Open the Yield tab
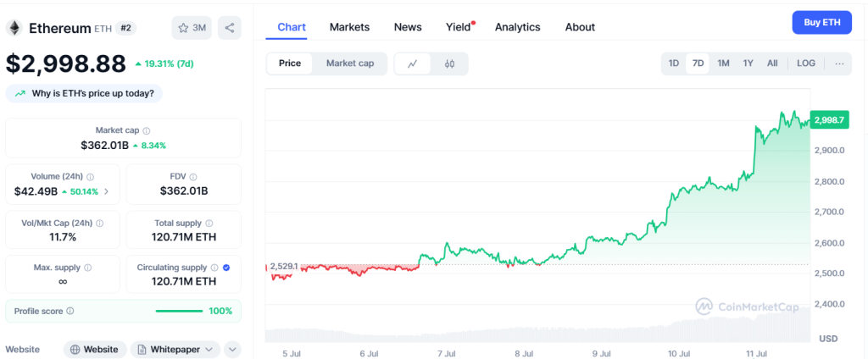868x359 pixels. (459, 27)
